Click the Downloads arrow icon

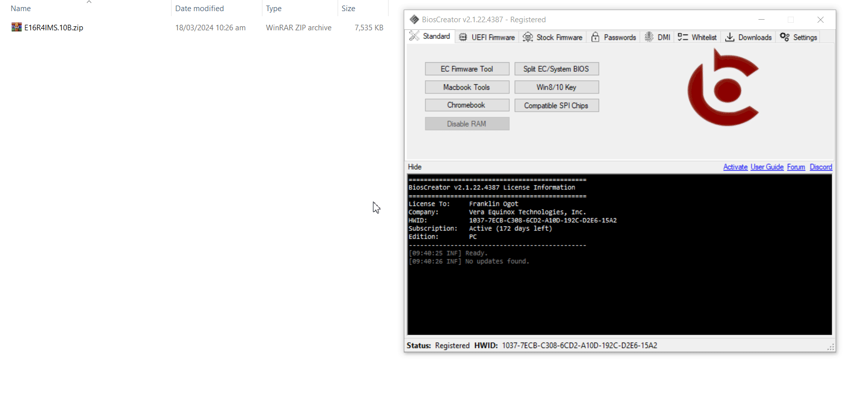730,37
